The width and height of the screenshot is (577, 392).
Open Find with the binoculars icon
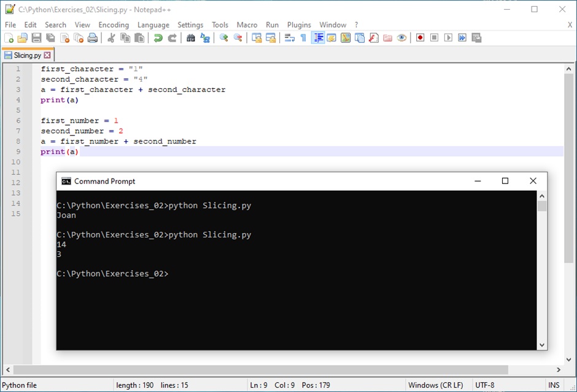[191, 38]
